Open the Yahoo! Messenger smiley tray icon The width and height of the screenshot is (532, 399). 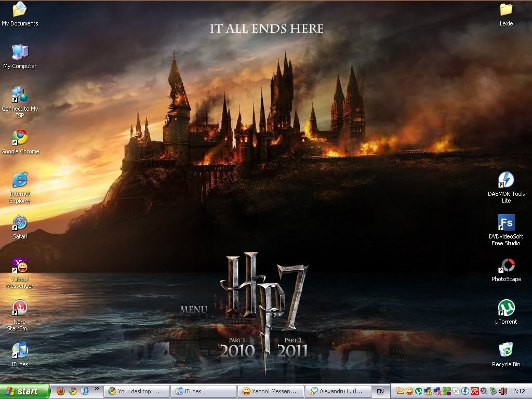tap(409, 391)
